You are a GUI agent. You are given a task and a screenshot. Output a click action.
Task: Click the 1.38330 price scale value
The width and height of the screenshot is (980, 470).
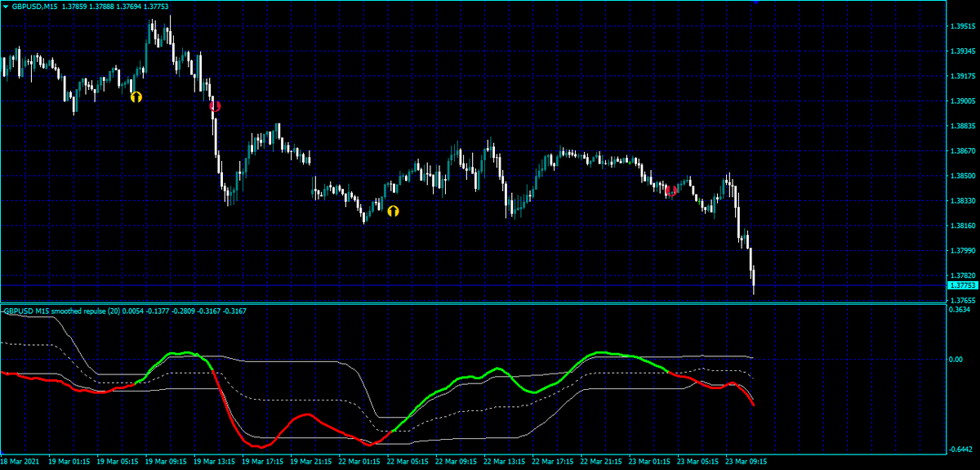pyautogui.click(x=962, y=201)
